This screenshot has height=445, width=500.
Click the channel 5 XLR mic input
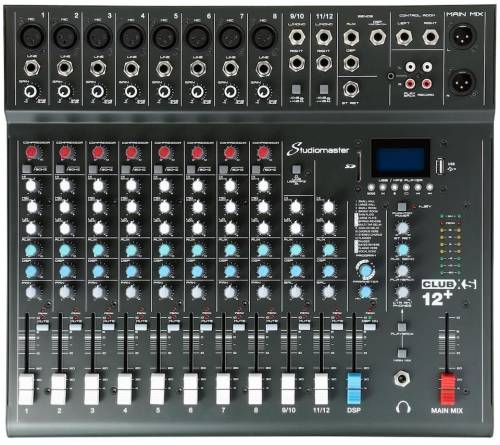coord(164,36)
